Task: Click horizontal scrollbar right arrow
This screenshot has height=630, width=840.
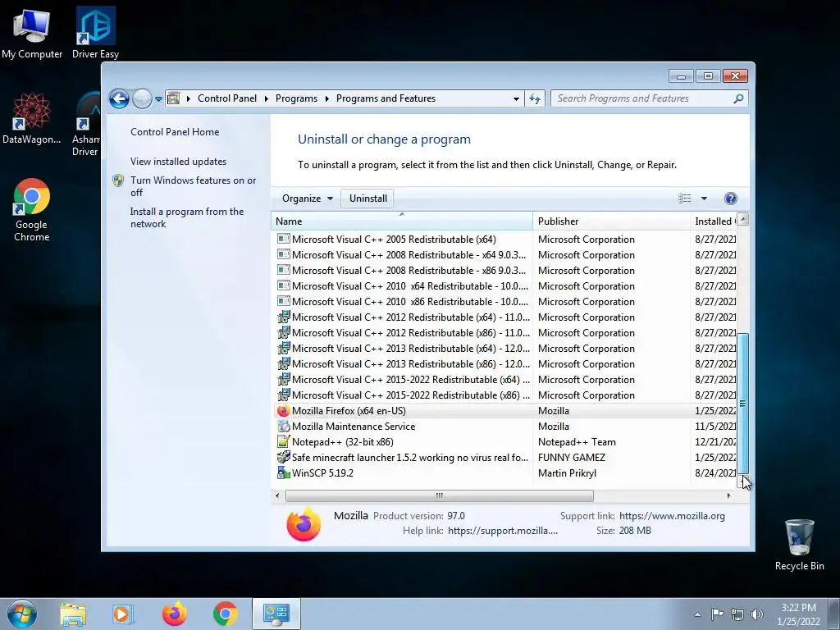Action: [728, 496]
